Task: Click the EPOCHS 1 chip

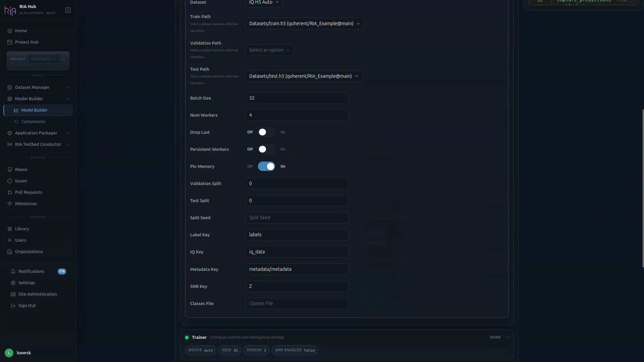Action: coord(256,350)
